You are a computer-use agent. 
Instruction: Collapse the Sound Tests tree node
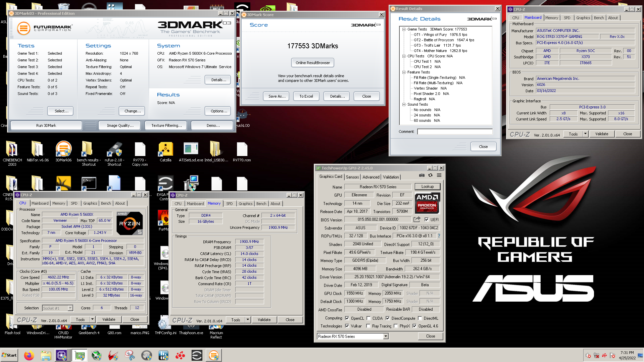[x=404, y=104]
